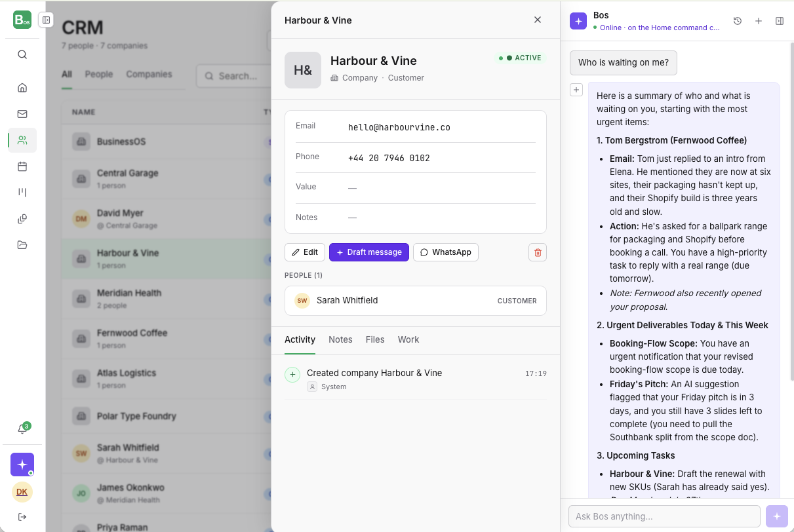The image size is (794, 532).
Task: Select the Central Garage row
Action: (166, 178)
